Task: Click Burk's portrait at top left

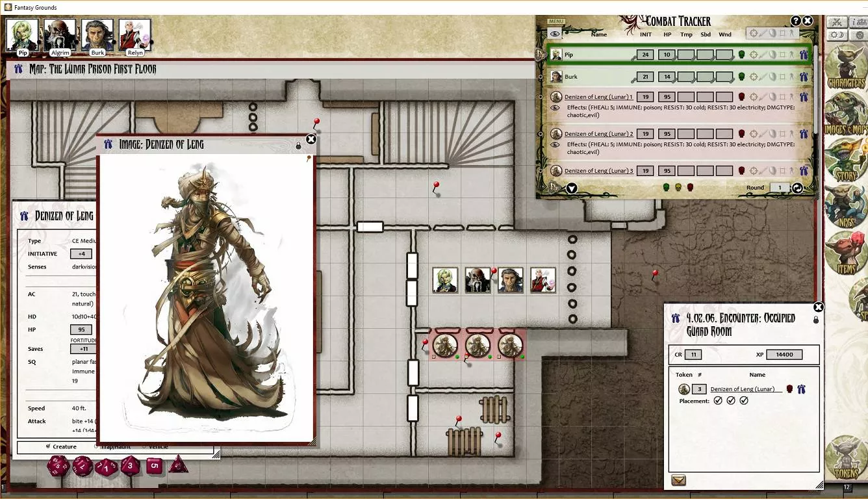Action: (97, 35)
